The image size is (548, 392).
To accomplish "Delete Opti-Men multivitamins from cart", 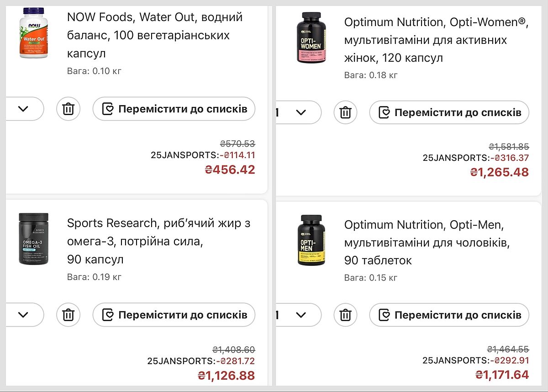I will click(346, 315).
